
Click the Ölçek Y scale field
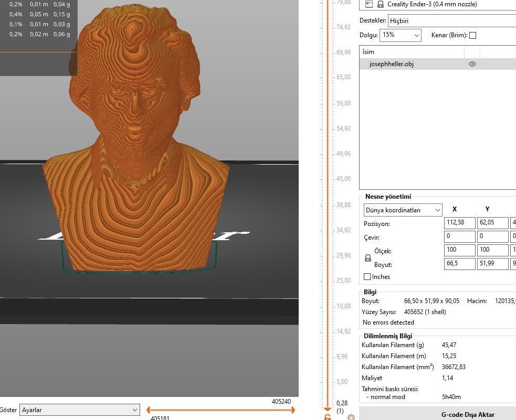(492, 250)
